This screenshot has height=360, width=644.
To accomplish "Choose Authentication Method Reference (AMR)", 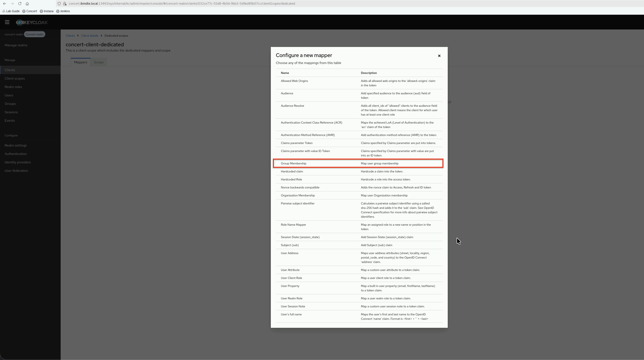I will click(359, 135).
